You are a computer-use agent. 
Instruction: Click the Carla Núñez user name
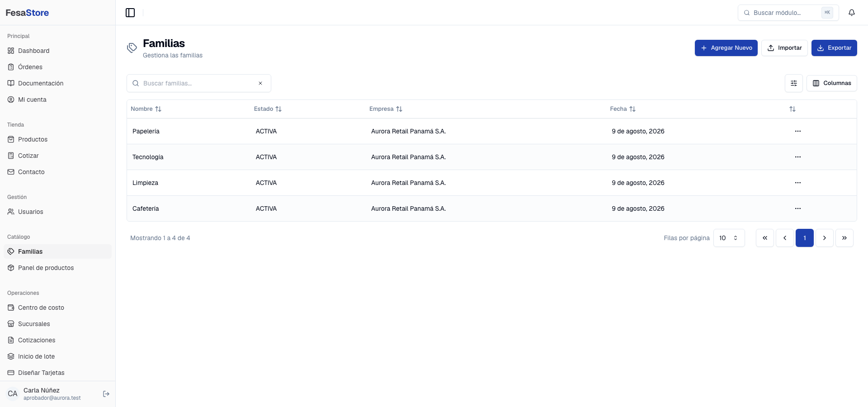coord(42,390)
